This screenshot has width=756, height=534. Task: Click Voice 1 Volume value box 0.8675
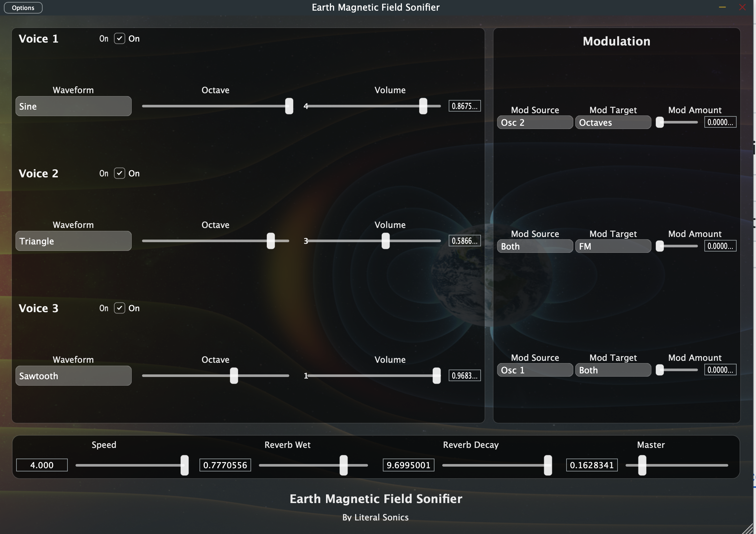pos(465,106)
